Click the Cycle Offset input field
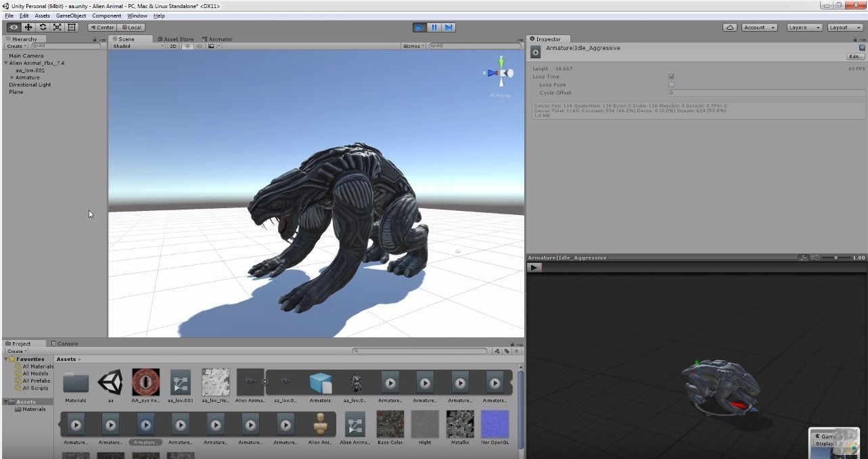 point(767,93)
